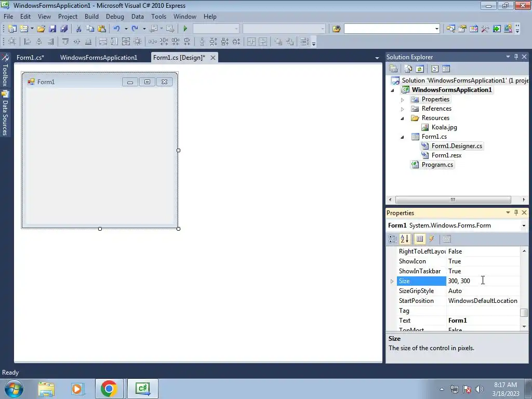Open the Data Sources side tab
The height and width of the screenshot is (399, 532).
pyautogui.click(x=5, y=114)
